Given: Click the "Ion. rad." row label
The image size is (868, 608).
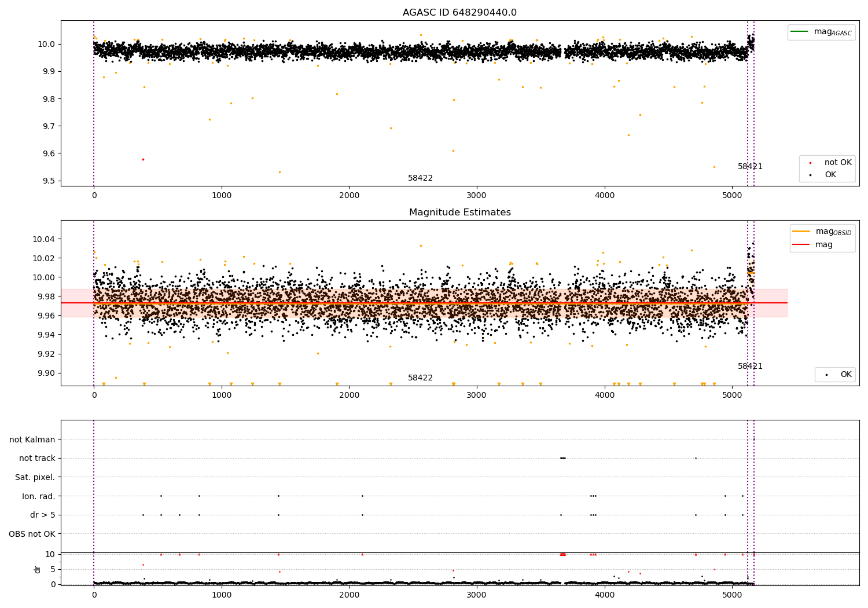Looking at the screenshot, I should click(x=39, y=496).
